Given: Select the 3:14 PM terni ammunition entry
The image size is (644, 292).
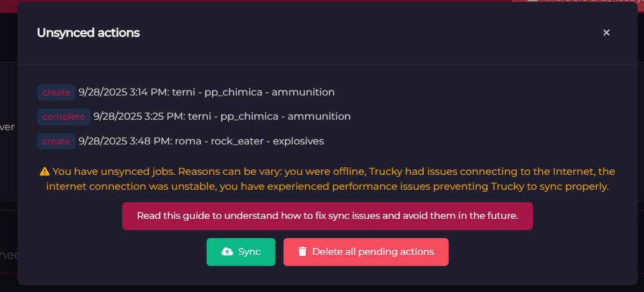Looking at the screenshot, I should click(x=207, y=92).
